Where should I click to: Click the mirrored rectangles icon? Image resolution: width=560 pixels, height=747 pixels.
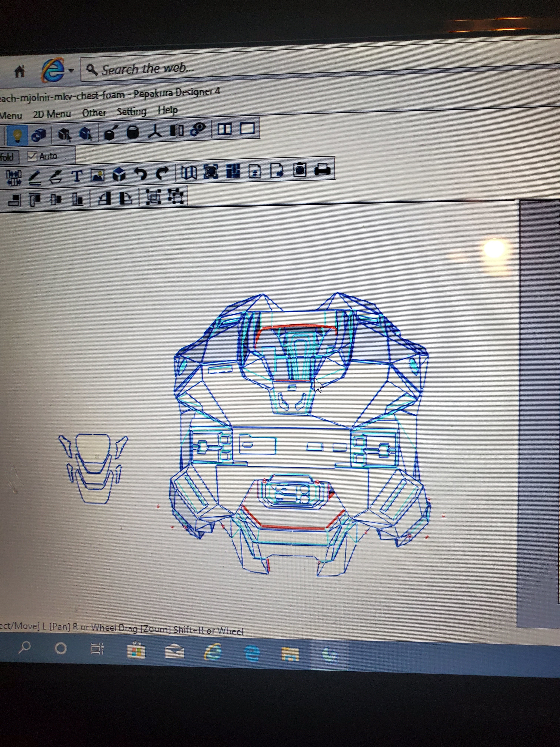(x=176, y=130)
